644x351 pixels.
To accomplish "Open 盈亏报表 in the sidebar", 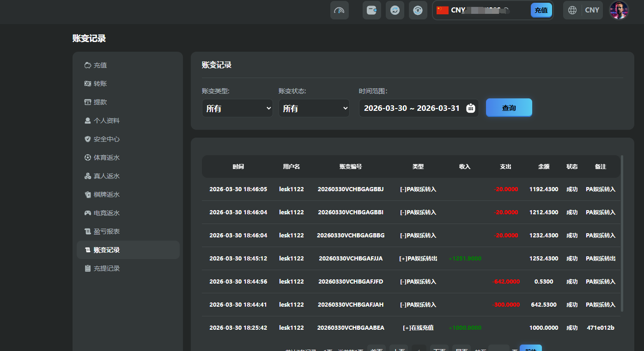I will tap(106, 231).
